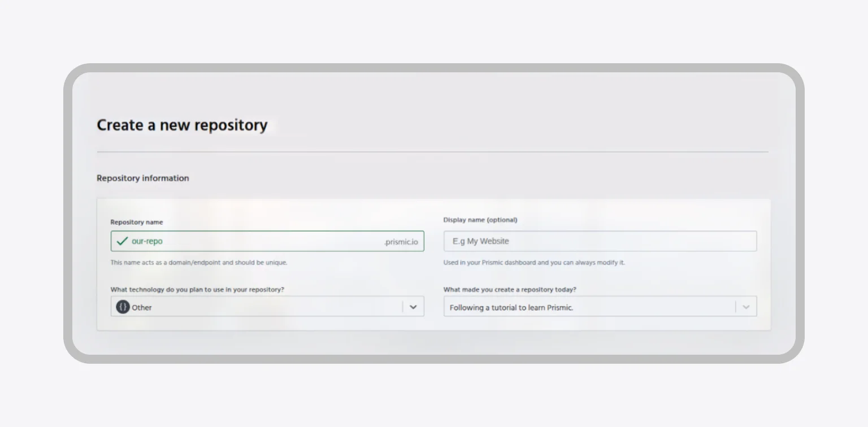Click the "Repository name" field label
Screen dimensions: 868x427
136,222
